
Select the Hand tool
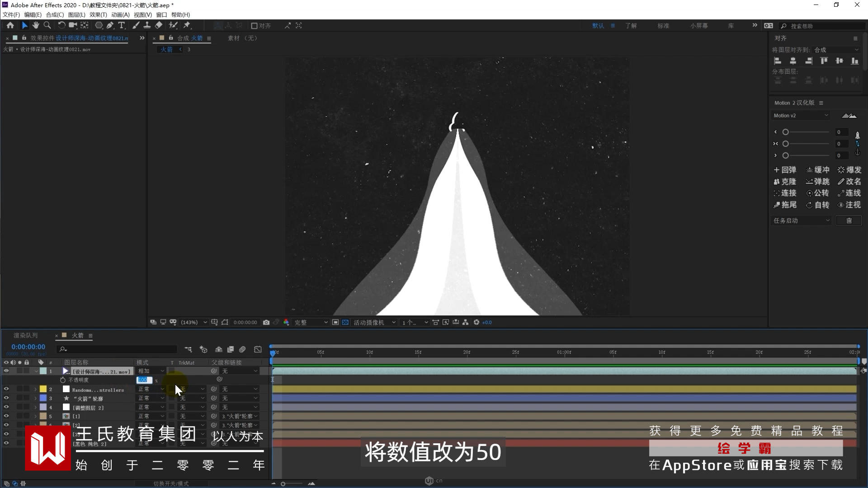[36, 25]
